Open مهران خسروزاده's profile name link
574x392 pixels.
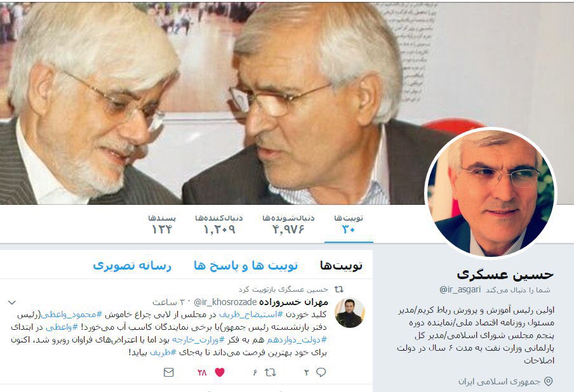coord(293,302)
